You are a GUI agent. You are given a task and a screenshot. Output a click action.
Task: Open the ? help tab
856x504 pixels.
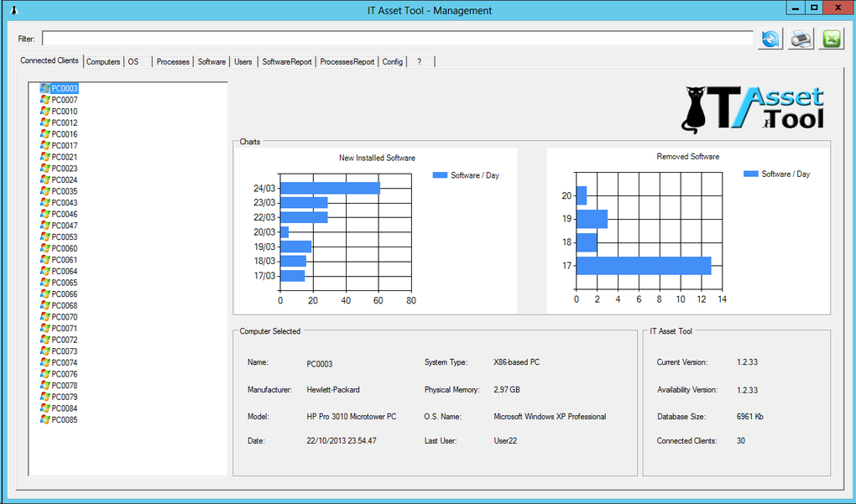pos(421,61)
